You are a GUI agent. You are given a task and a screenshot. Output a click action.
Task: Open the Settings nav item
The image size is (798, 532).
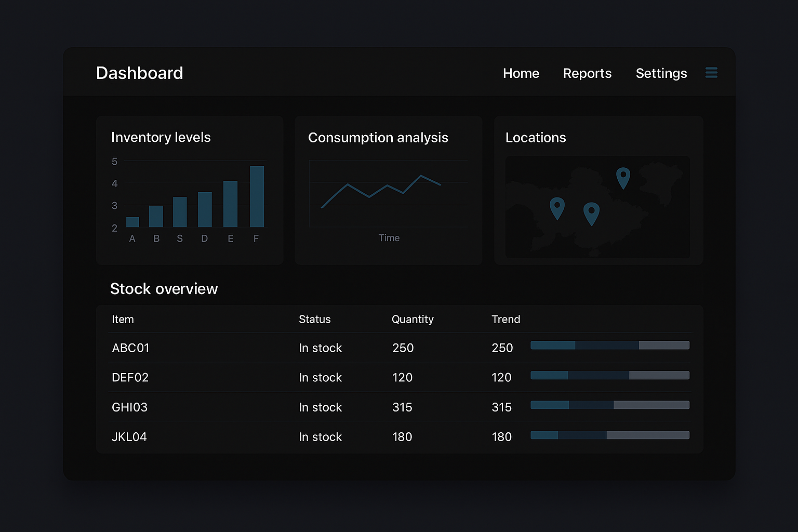click(x=661, y=73)
